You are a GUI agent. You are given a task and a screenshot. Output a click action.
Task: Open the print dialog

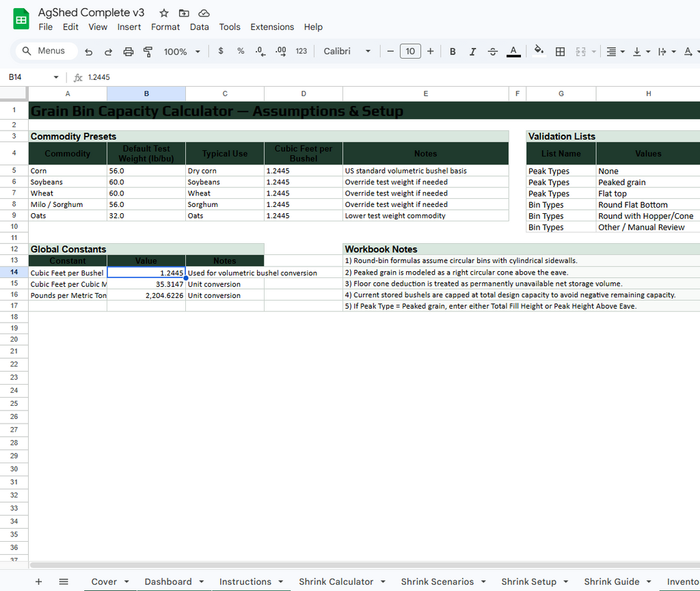(x=128, y=51)
